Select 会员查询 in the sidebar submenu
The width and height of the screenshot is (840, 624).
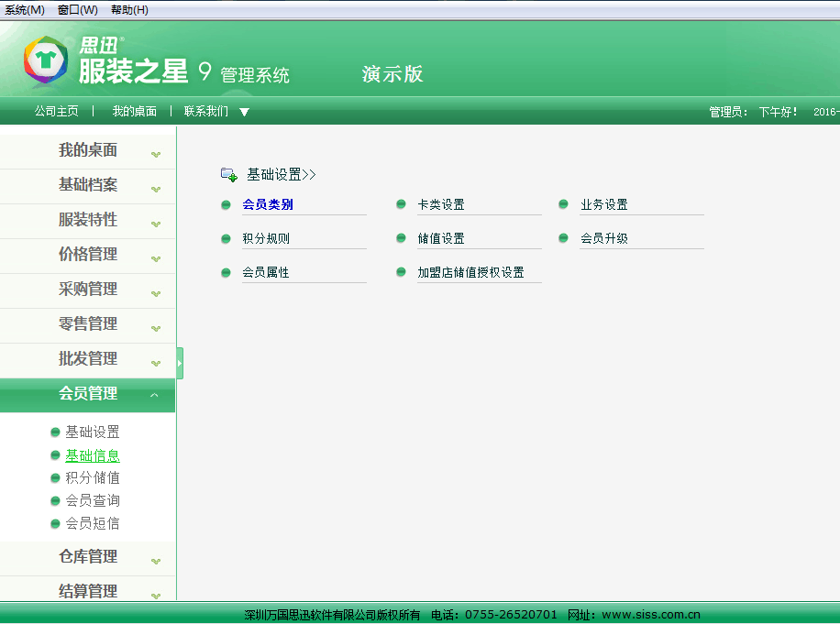tap(92, 501)
